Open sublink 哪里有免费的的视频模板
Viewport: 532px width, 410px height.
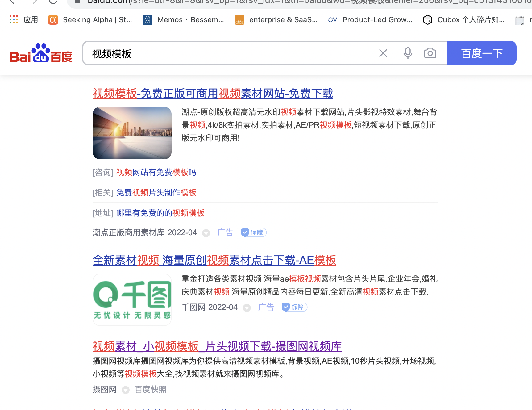[x=160, y=213]
